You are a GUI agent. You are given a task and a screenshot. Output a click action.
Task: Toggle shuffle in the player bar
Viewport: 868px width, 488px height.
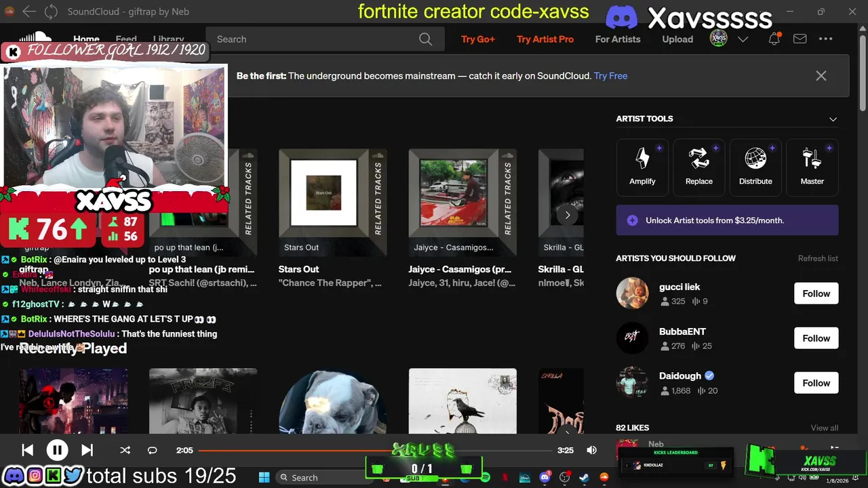tap(125, 450)
